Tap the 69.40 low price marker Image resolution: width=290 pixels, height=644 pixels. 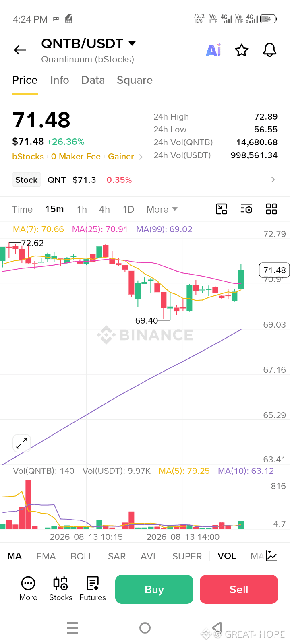click(147, 321)
